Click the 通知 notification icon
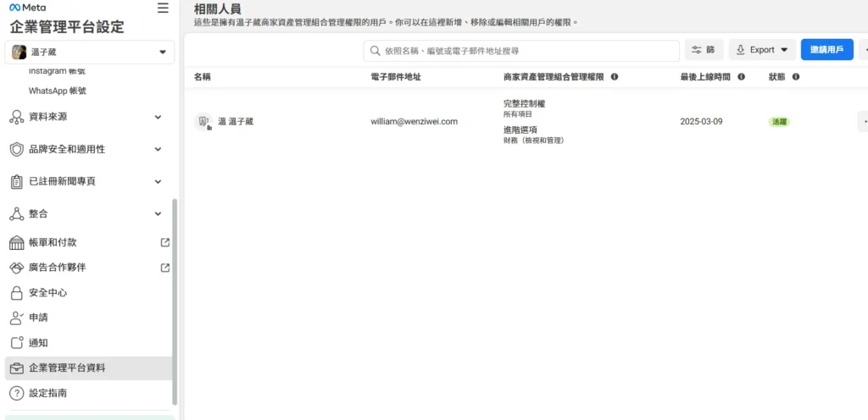Image resolution: width=868 pixels, height=420 pixels. [x=17, y=343]
